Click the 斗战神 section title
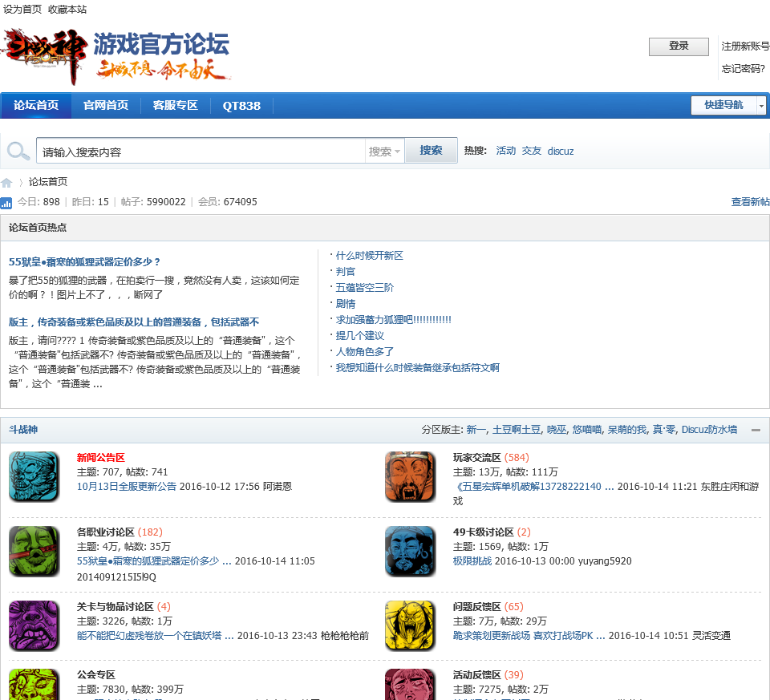The height and width of the screenshot is (700, 770). [23, 430]
